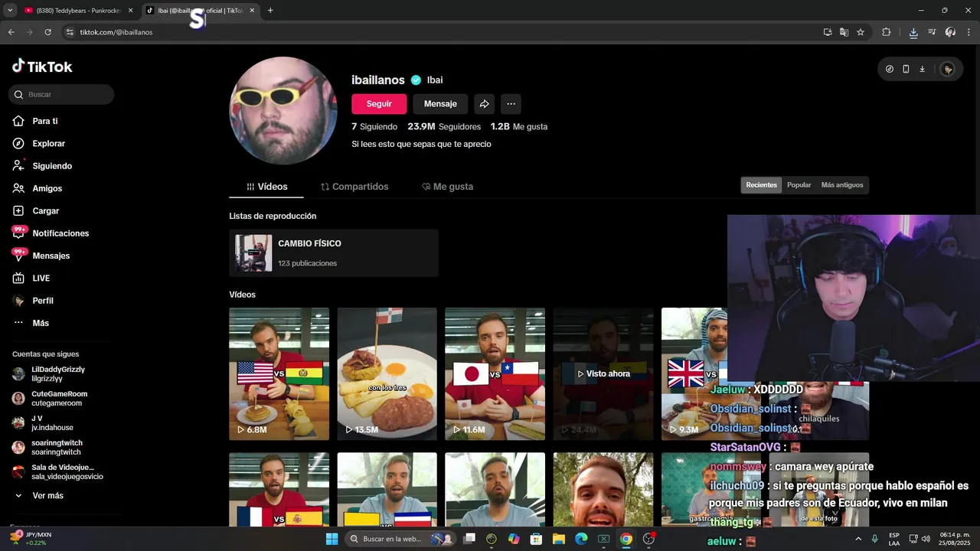Open the video with 13.5M views
Screen dimensions: 980x551
pyautogui.click(x=387, y=374)
